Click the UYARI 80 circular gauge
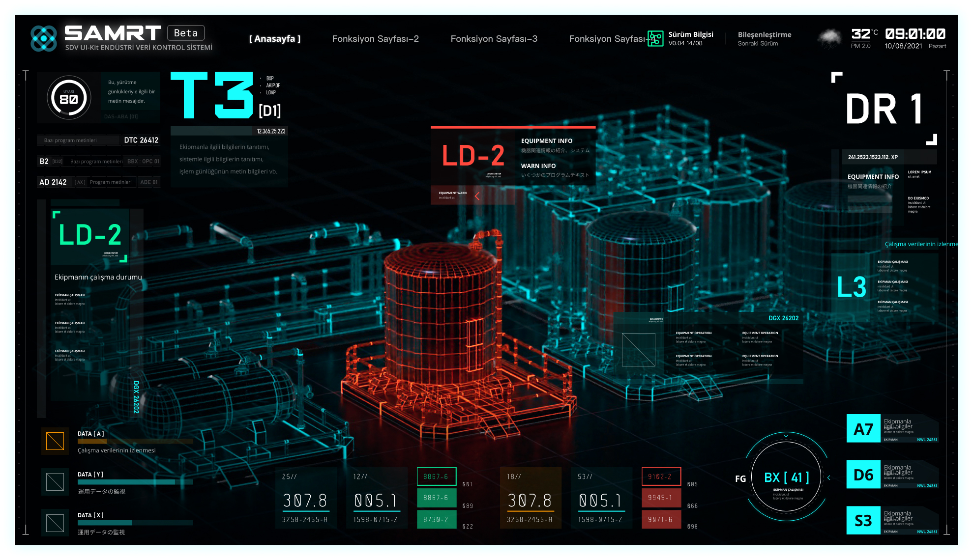The height and width of the screenshot is (560, 973). coord(69,98)
